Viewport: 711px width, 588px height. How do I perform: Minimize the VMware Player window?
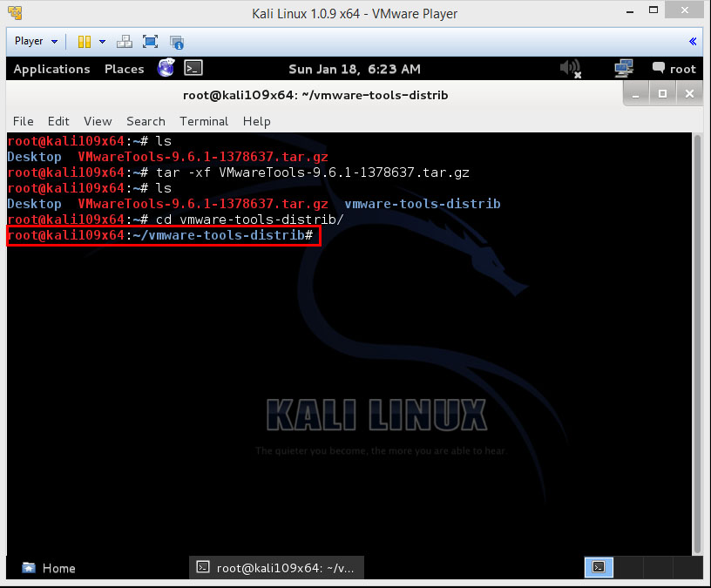(x=630, y=12)
